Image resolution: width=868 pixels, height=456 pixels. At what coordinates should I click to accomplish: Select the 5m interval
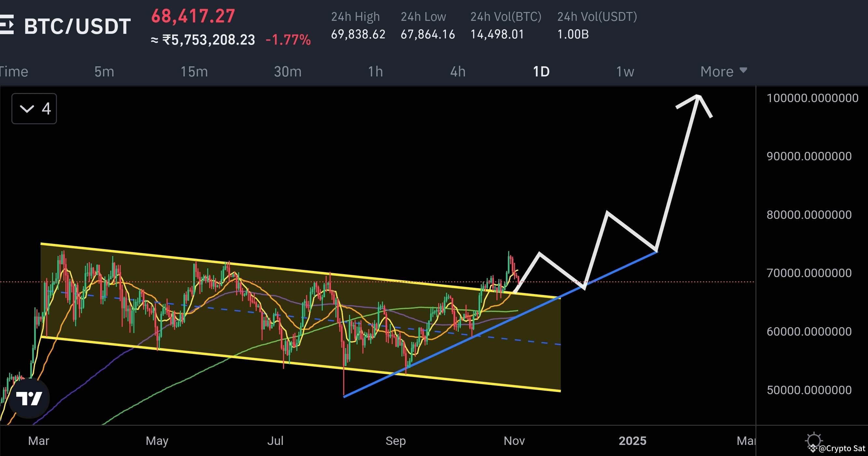click(x=104, y=72)
